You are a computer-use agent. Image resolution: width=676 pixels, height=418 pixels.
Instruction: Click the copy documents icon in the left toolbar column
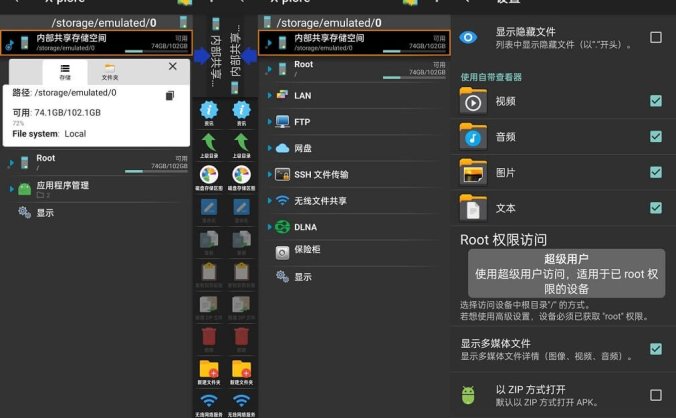[209, 240]
